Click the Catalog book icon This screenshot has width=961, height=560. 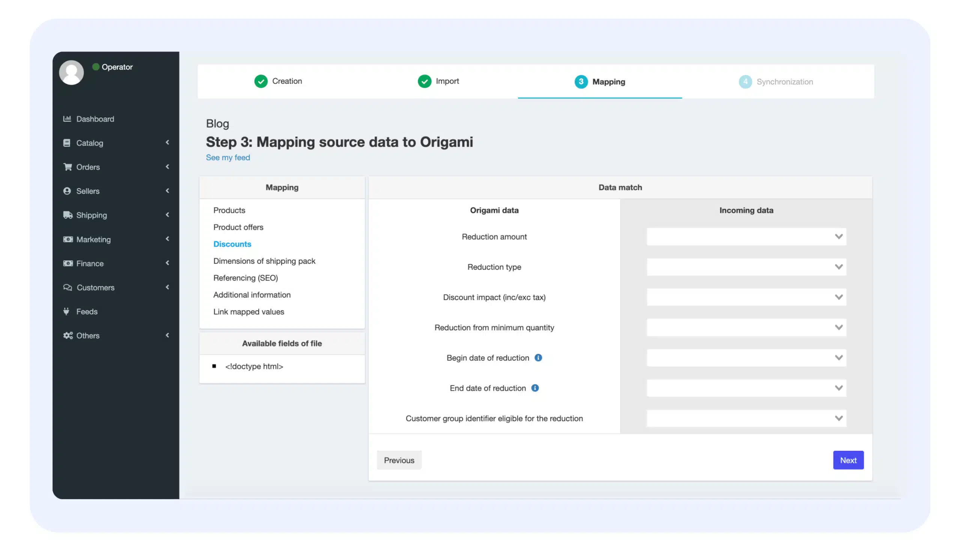67,143
